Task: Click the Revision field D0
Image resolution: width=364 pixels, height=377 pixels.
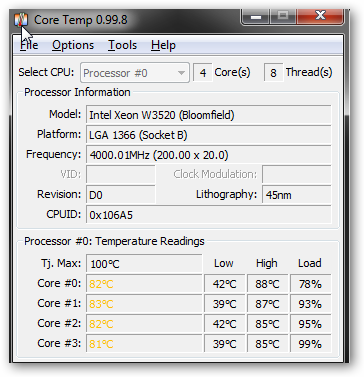Action: 121,195
